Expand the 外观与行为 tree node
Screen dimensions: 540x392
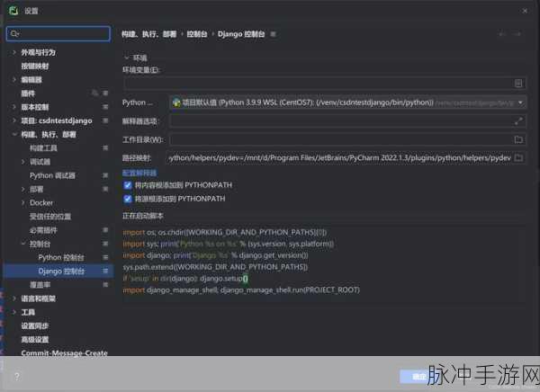(14, 52)
